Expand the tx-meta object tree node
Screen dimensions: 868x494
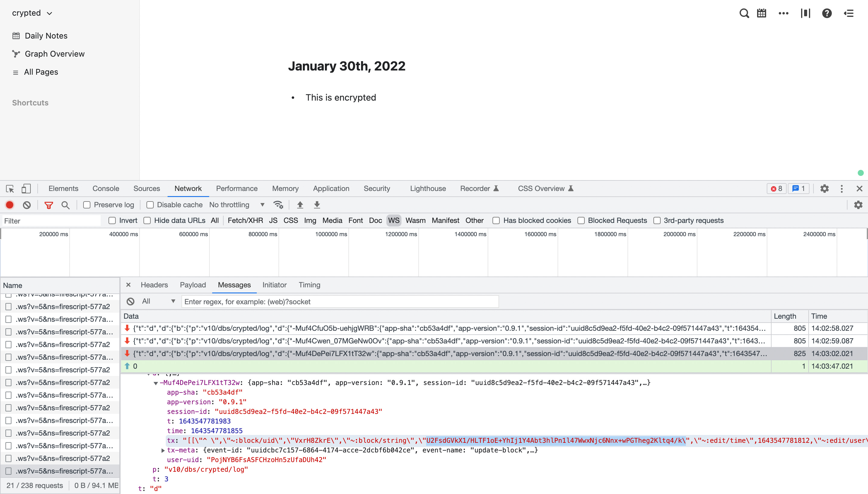point(163,450)
